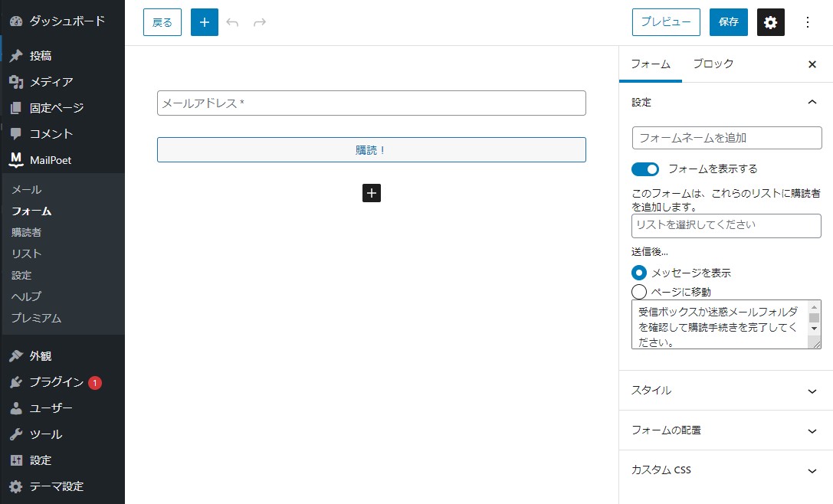The height and width of the screenshot is (504, 833).
Task: Expand the フォームの配置 section
Action: (725, 430)
